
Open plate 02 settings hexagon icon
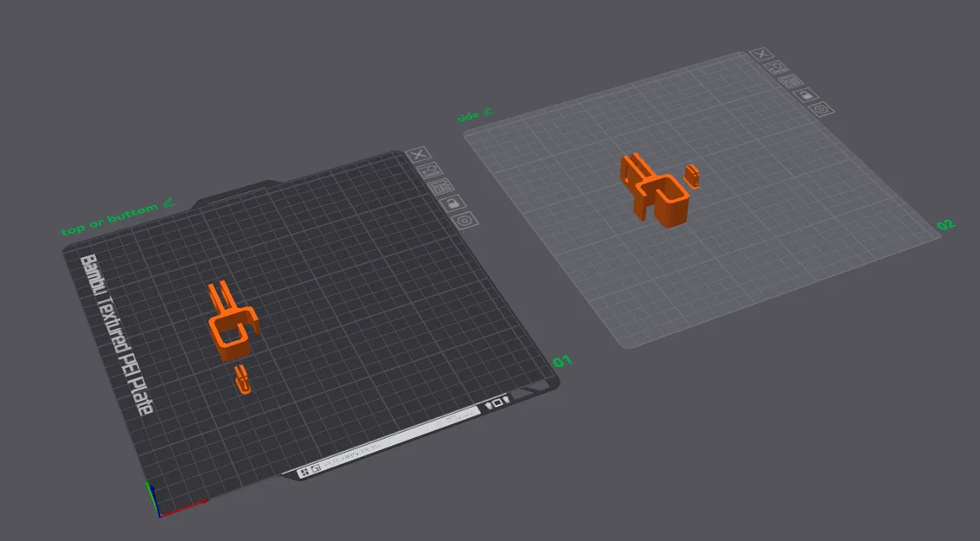(x=821, y=109)
